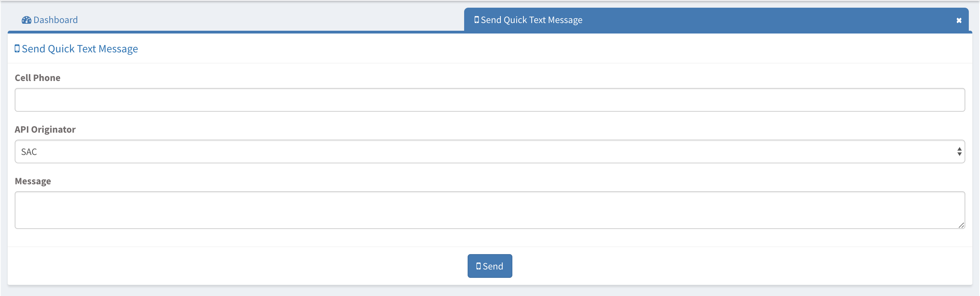
Task: Click the phone icon beside the panel heading
Action: click(x=17, y=49)
